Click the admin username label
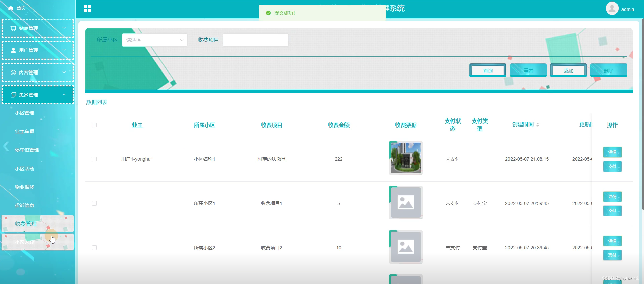The width and height of the screenshot is (644, 284). (627, 9)
